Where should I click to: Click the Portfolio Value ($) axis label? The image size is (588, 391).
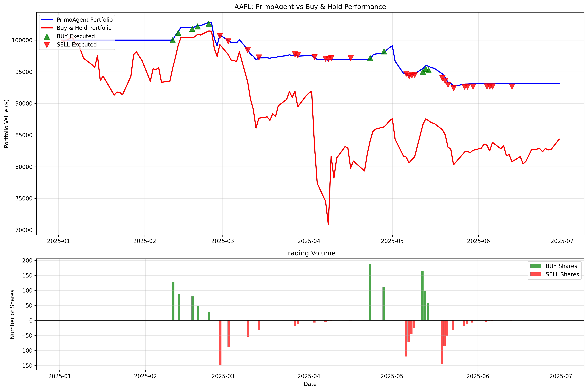6,124
